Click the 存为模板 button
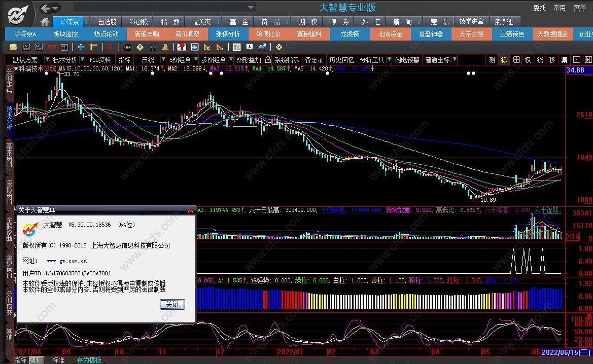 pyautogui.click(x=89, y=360)
